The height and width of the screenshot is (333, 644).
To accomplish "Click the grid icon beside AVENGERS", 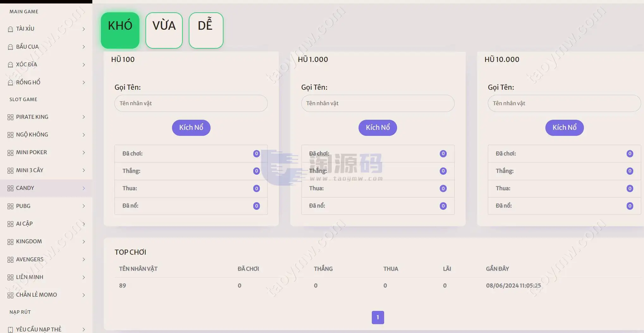I will 10,260.
